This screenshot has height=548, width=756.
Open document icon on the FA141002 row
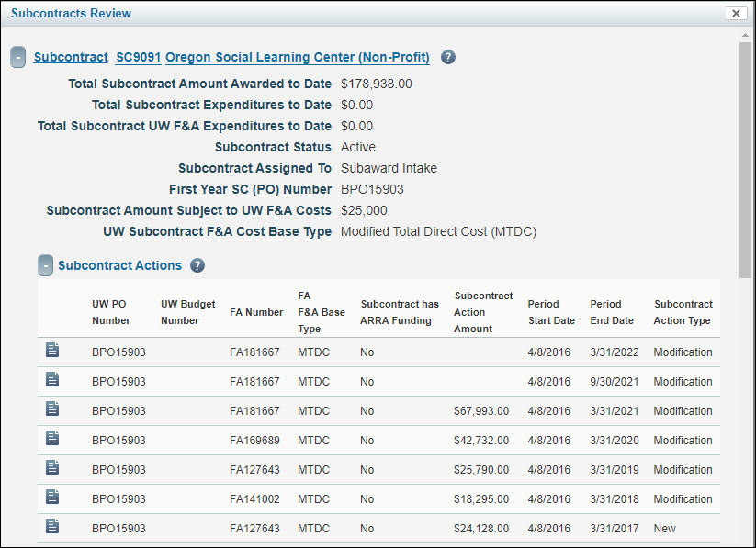[52, 498]
